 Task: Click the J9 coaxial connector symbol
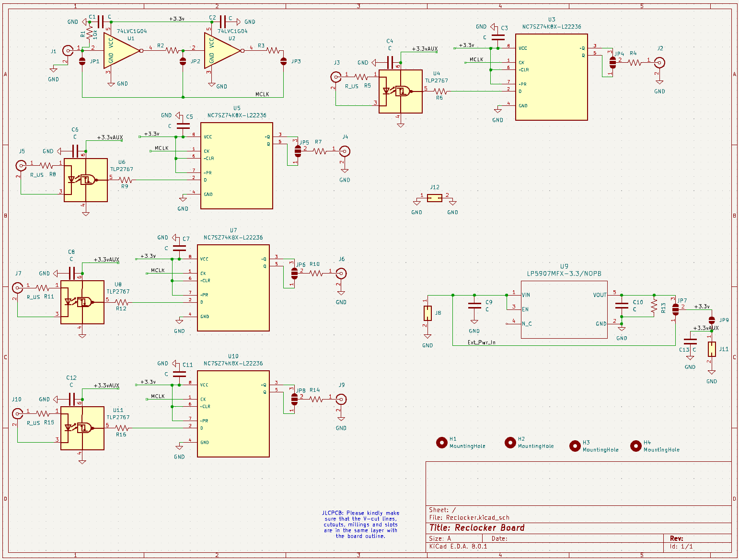click(341, 400)
